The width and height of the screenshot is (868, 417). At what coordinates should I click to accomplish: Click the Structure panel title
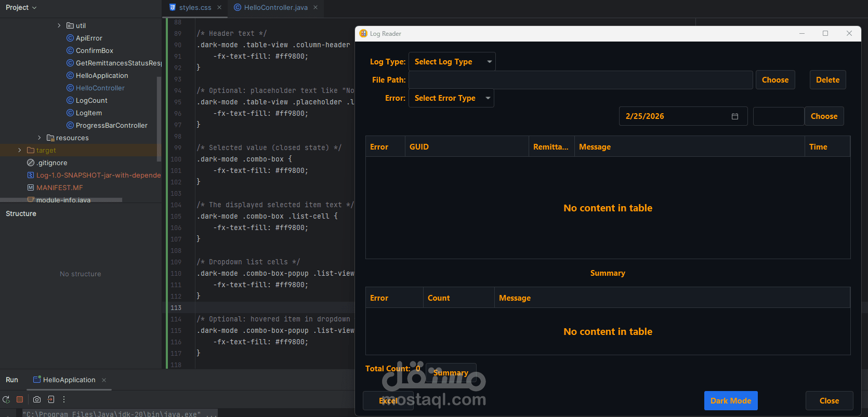coord(21,213)
